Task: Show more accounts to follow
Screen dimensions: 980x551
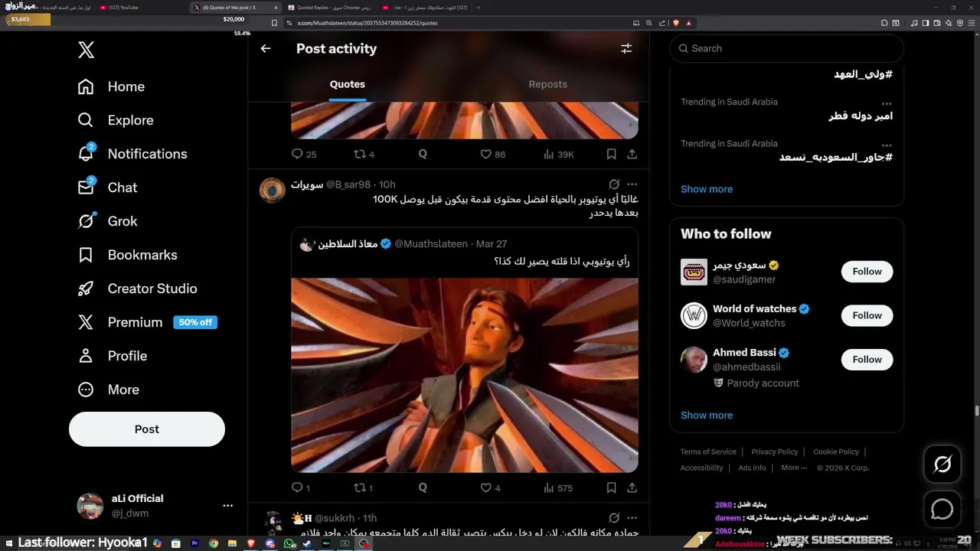Action: [707, 415]
